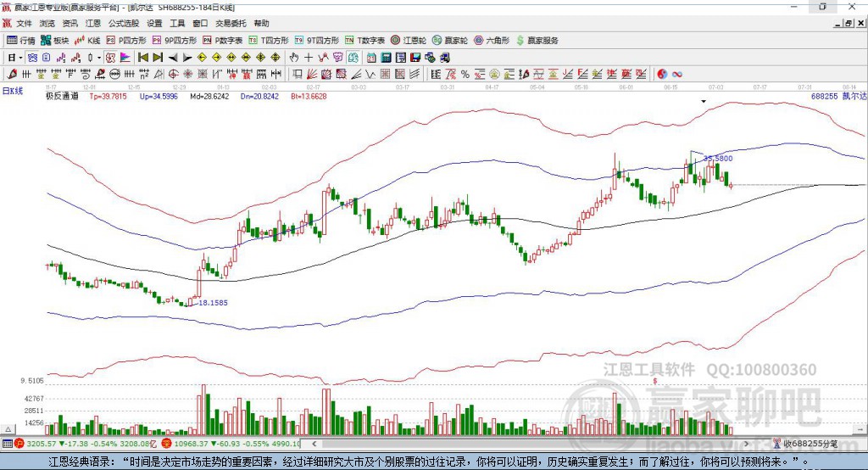Open the T数字表 time number table
The height and width of the screenshot is (470, 868).
click(x=364, y=41)
